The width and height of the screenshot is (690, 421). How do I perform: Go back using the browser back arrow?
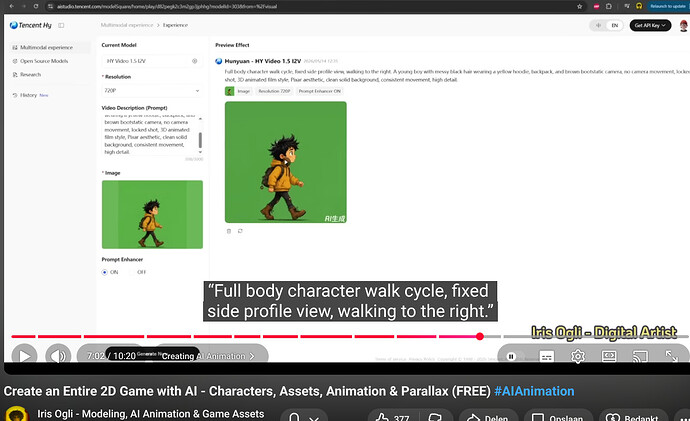[x=12, y=6]
